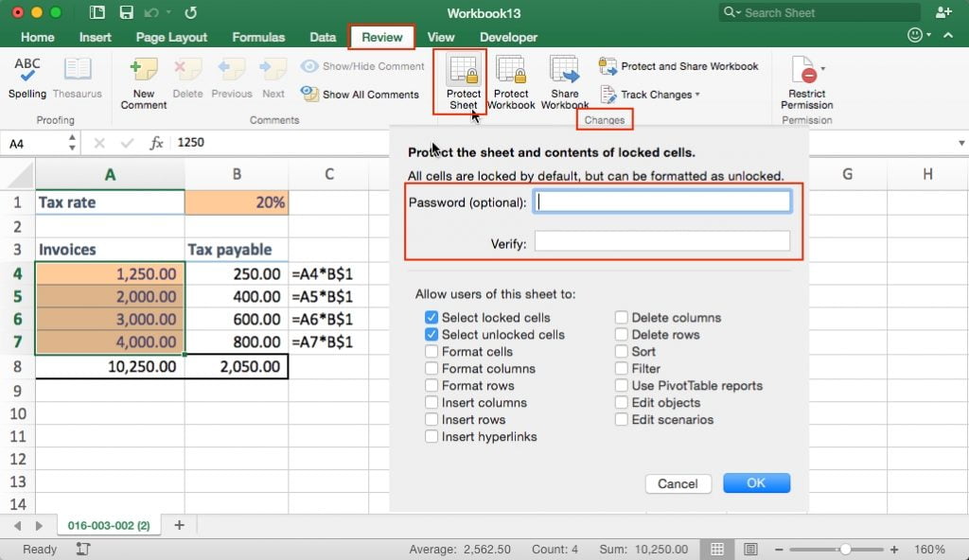Image resolution: width=969 pixels, height=560 pixels.
Task: Click the share person icon
Action: point(943,12)
